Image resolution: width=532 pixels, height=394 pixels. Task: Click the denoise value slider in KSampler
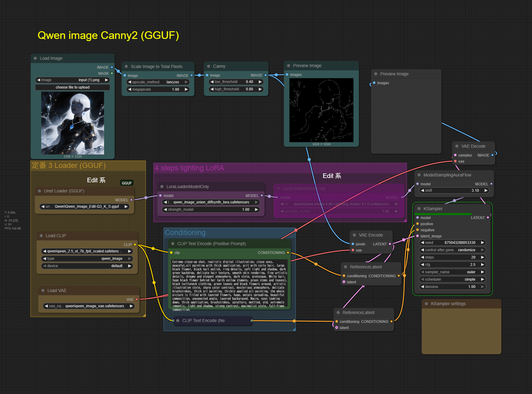coord(452,287)
